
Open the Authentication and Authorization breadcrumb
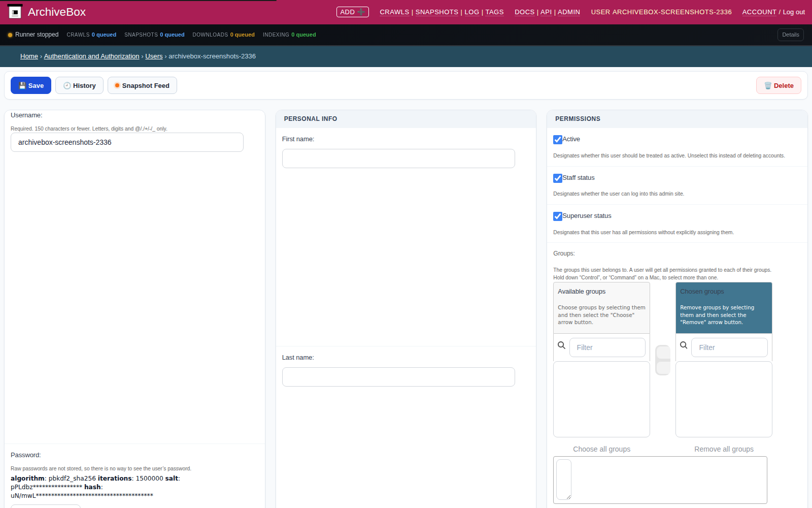pyautogui.click(x=91, y=56)
